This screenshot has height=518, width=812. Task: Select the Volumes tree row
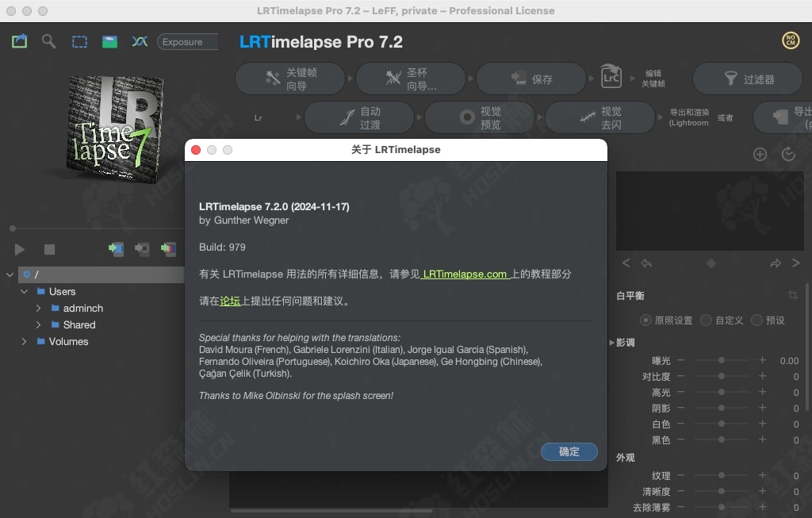click(68, 341)
